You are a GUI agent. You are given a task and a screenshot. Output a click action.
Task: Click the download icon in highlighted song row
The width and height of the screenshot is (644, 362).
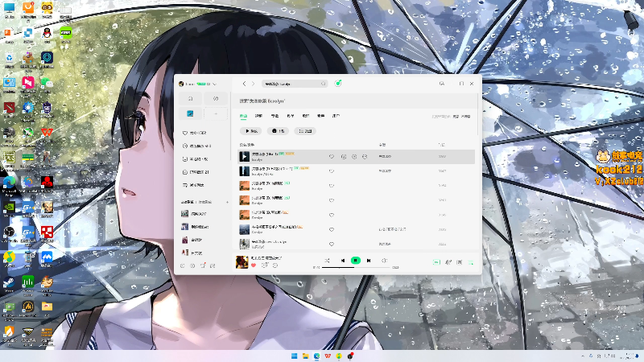pyautogui.click(x=344, y=157)
